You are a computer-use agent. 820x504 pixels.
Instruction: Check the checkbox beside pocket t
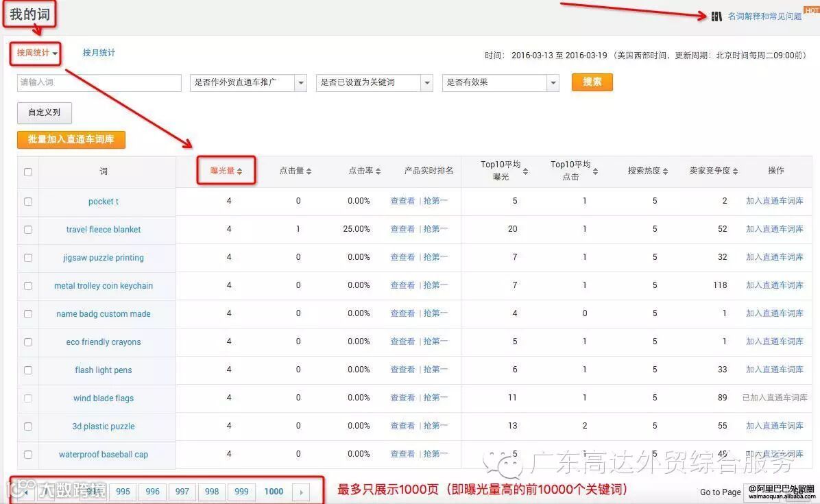tap(27, 201)
